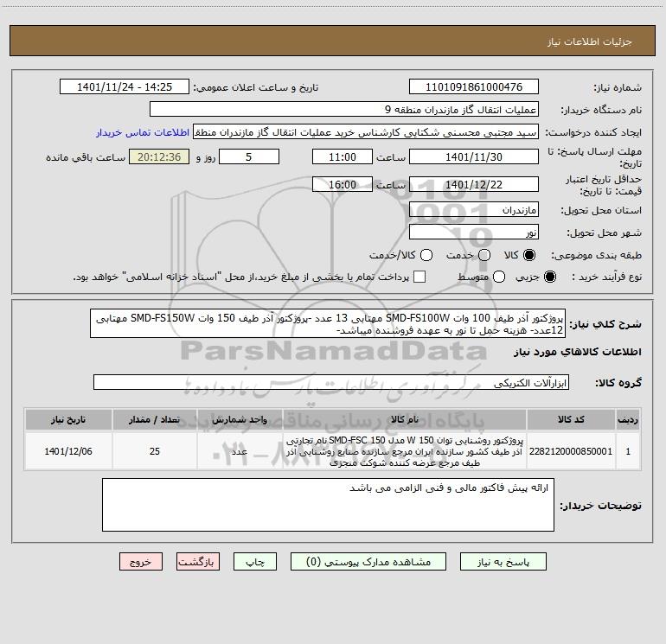Click the need date cell 1401/12/06
The width and height of the screenshot is (666, 644).
pos(68,451)
